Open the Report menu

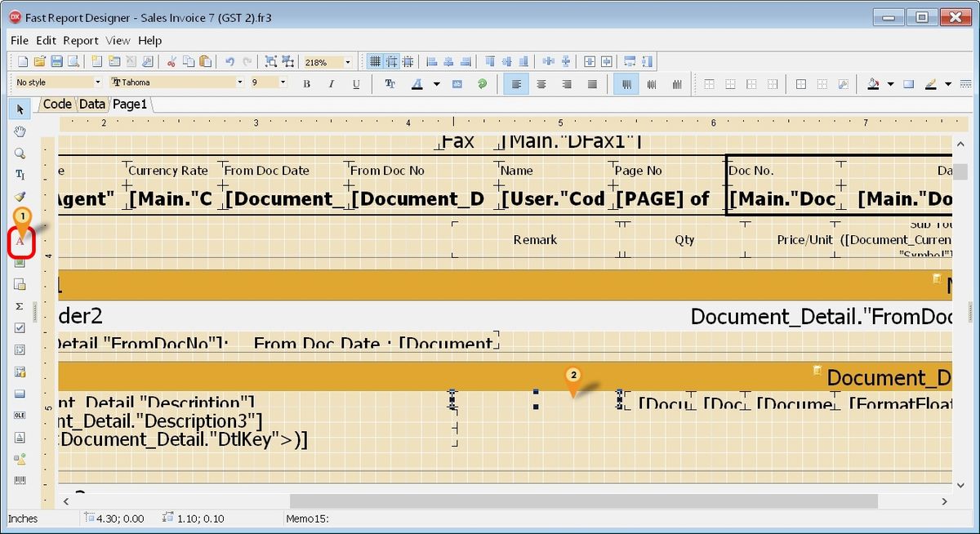(81, 40)
